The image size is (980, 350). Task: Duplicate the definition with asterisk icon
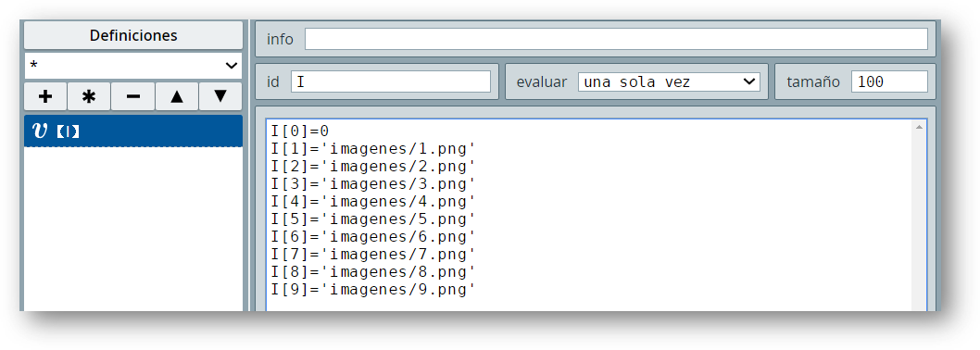[89, 96]
